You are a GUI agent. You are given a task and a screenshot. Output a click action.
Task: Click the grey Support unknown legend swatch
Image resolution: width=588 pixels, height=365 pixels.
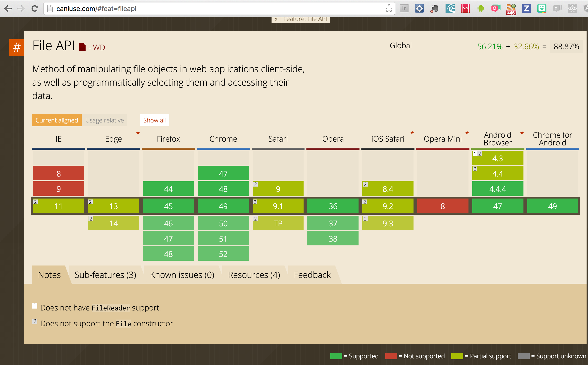coord(524,356)
